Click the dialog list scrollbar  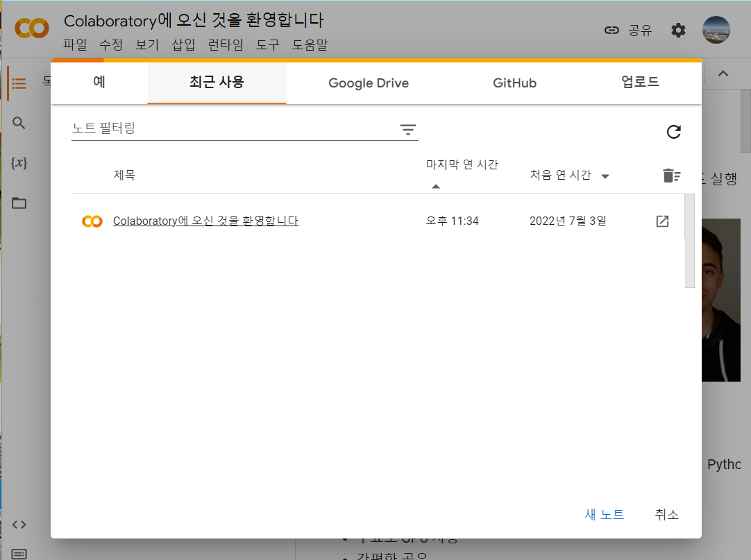[x=690, y=241]
